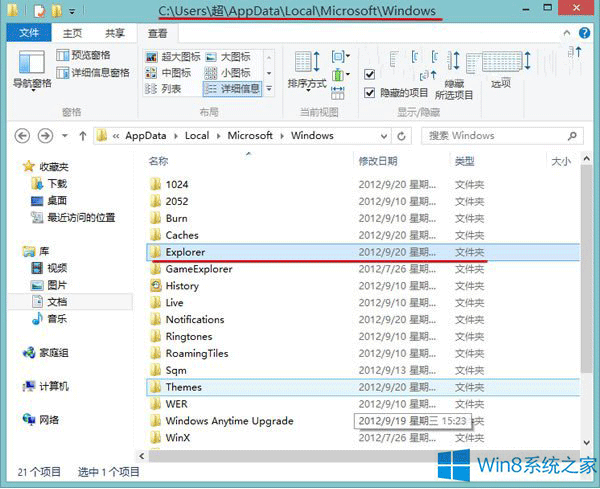Open the quick access toolbar customize dropdown
The width and height of the screenshot is (600, 489).
pyautogui.click(x=72, y=11)
